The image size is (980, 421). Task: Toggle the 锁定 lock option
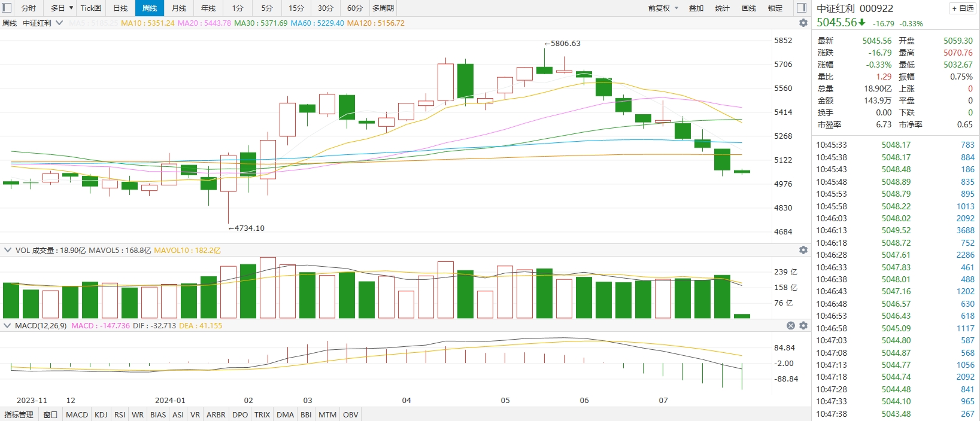point(775,8)
